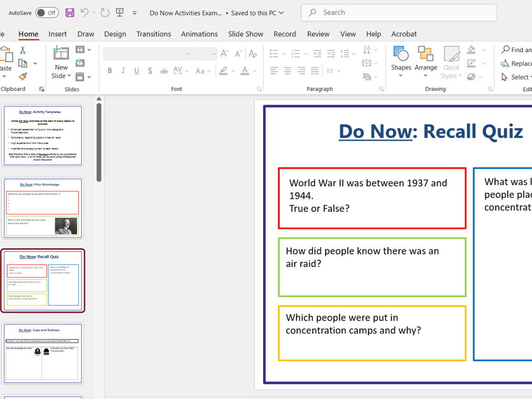The image size is (532, 399).
Task: Open the Slide Show menu tab
Action: (245, 34)
